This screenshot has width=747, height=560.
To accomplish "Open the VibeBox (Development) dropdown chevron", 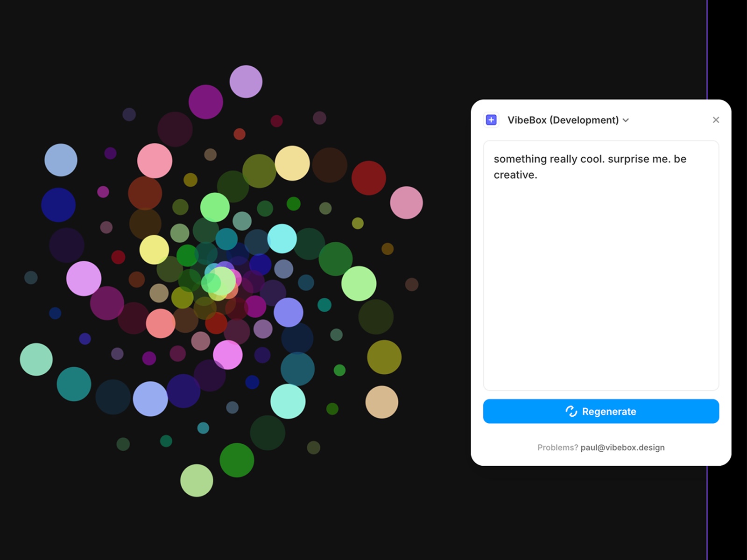I will 626,120.
